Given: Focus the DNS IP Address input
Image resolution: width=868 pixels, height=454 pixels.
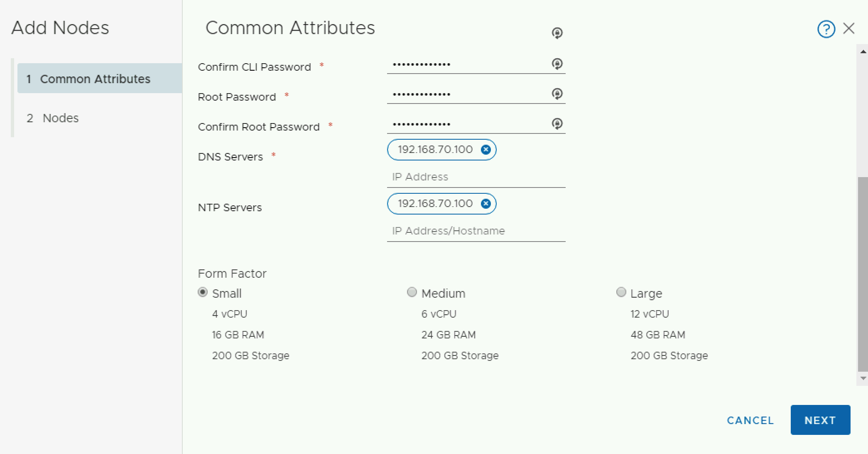Looking at the screenshot, I should [476, 177].
